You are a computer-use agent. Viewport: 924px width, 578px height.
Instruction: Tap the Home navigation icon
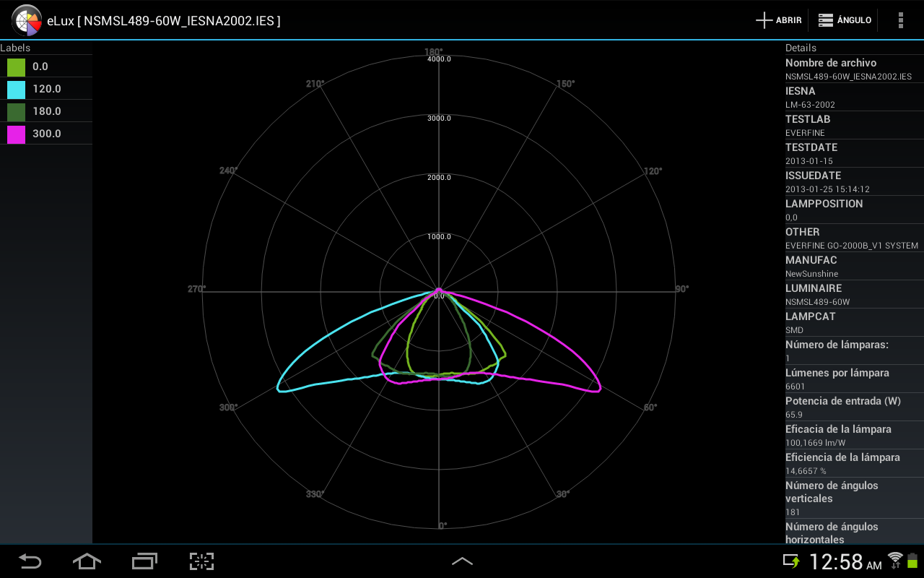87,561
